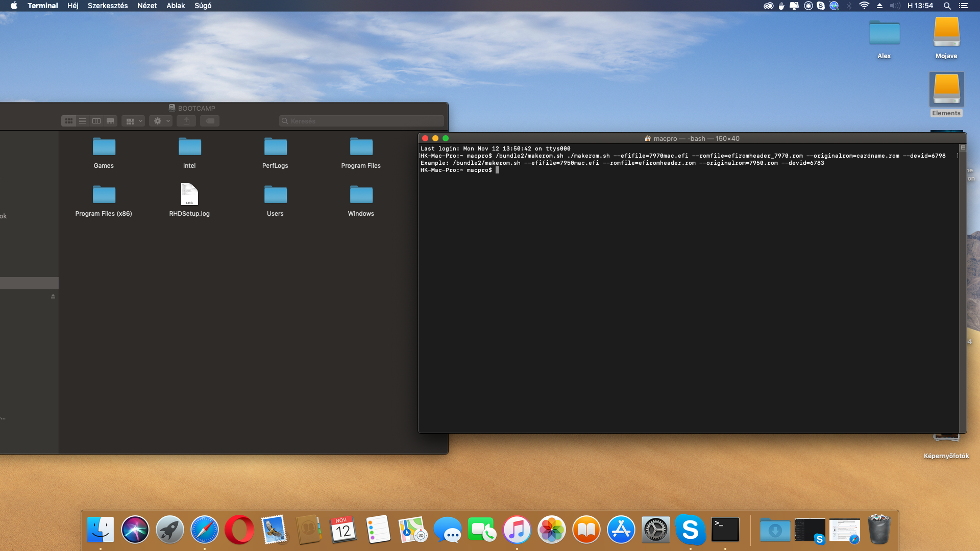Switch Finder to list view
The image size is (980, 551).
(83, 121)
